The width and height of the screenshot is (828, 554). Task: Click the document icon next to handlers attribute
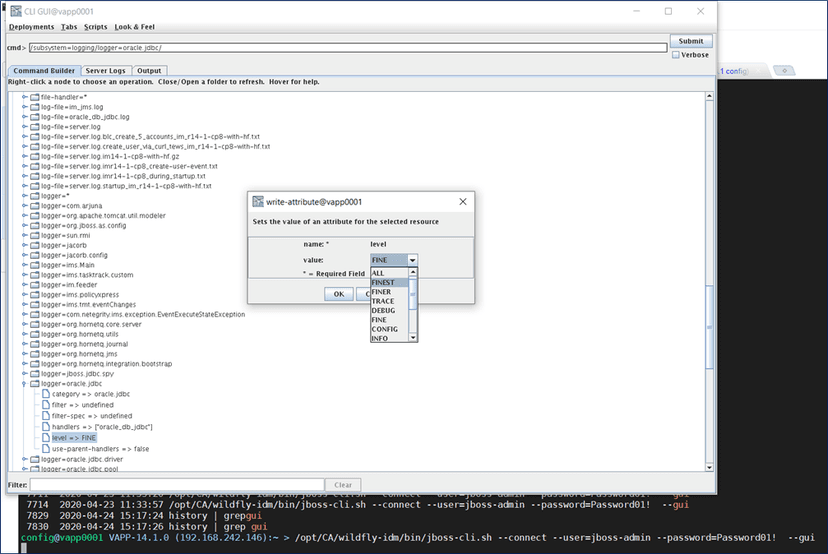pyautogui.click(x=45, y=426)
